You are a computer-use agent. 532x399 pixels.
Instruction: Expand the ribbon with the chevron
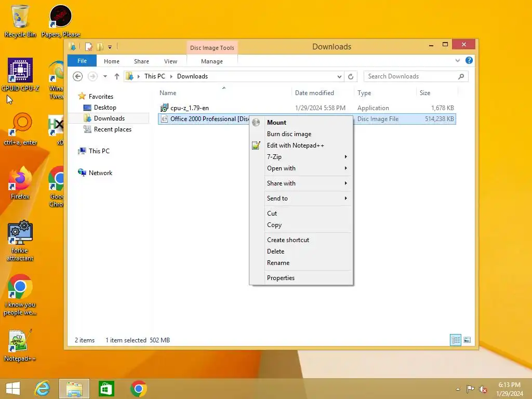pos(458,60)
